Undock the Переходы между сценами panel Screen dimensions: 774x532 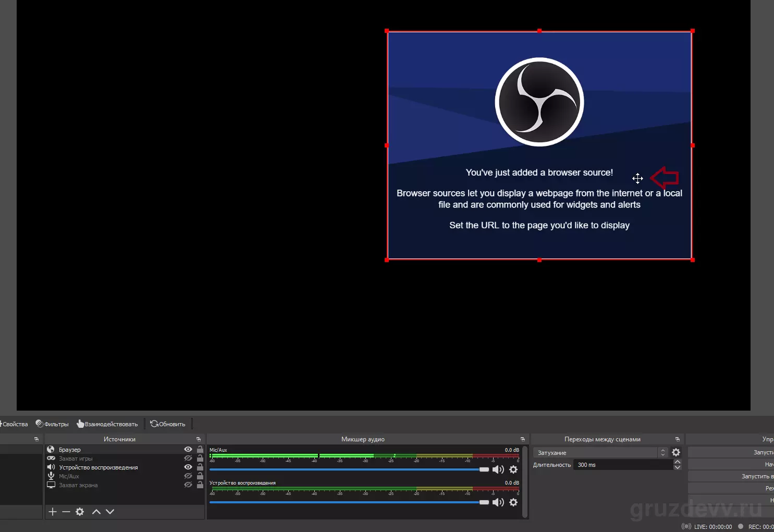(678, 439)
